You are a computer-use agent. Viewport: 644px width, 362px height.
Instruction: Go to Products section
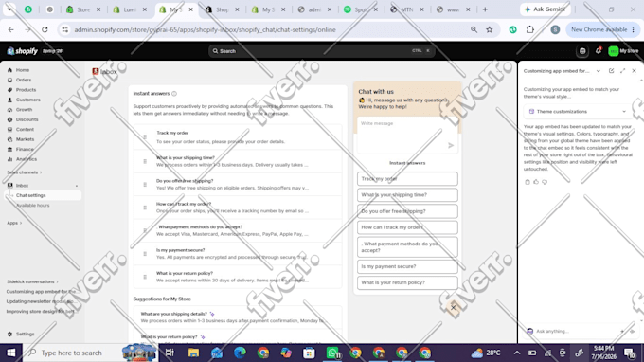click(x=26, y=90)
